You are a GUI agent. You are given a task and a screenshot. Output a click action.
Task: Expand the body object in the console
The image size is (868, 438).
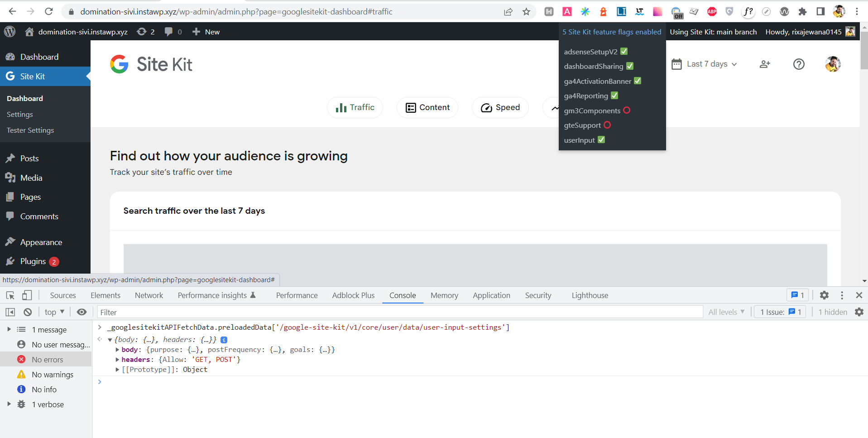[117, 349]
